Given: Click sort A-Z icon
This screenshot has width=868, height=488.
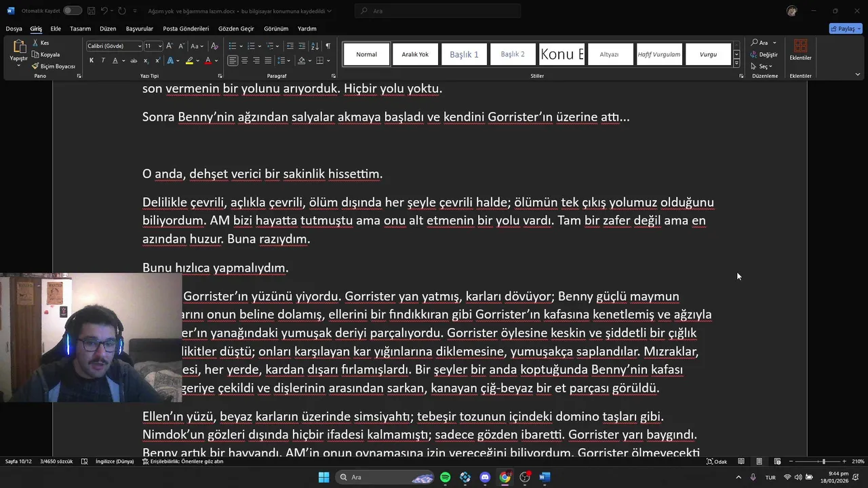Looking at the screenshot, I should 315,46.
